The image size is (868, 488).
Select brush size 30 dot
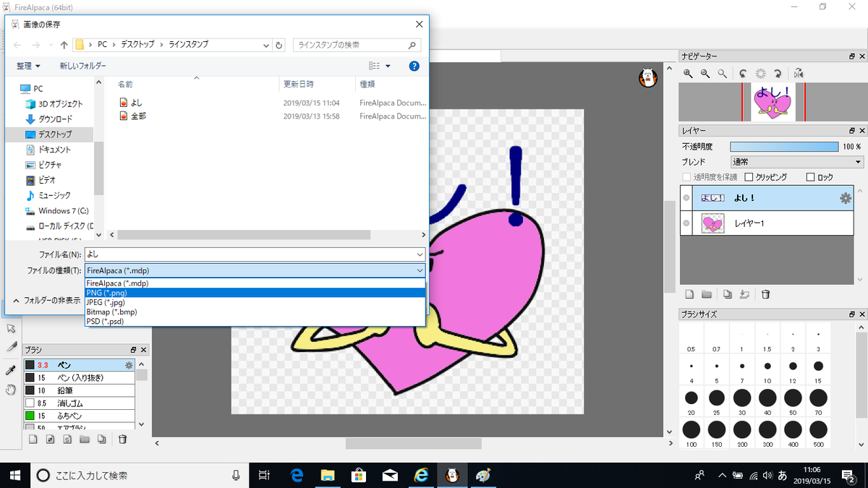741,398
